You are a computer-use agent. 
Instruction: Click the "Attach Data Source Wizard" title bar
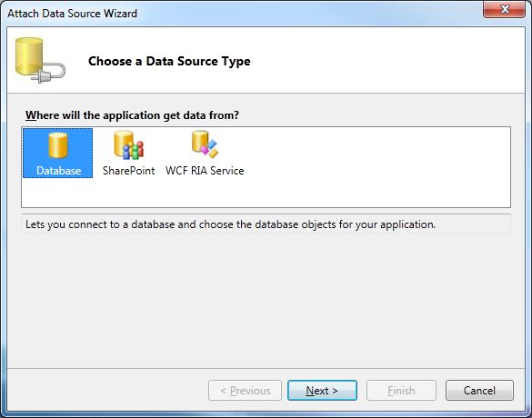(72, 14)
